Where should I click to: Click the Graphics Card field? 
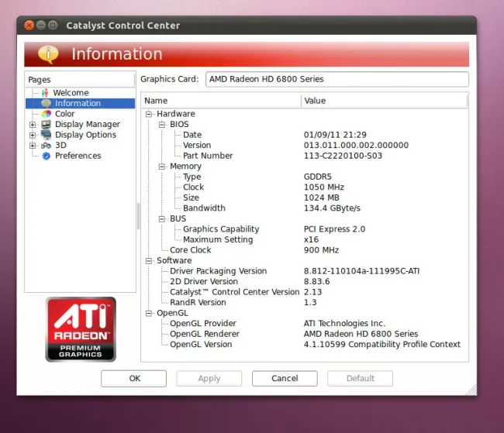(337, 79)
